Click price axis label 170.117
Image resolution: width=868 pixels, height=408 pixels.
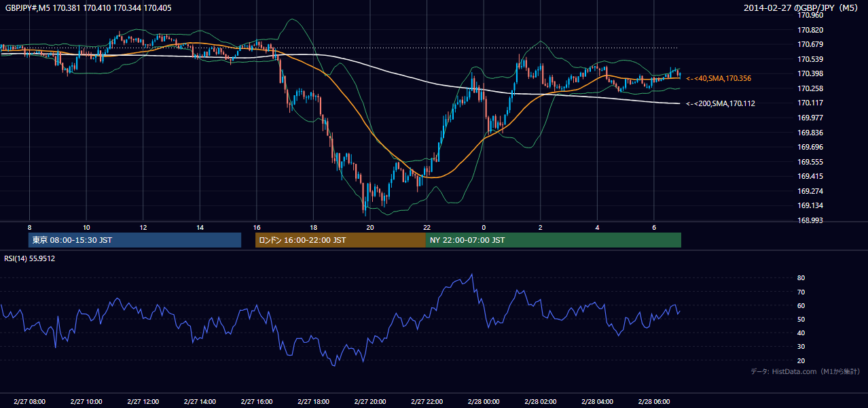(810, 103)
